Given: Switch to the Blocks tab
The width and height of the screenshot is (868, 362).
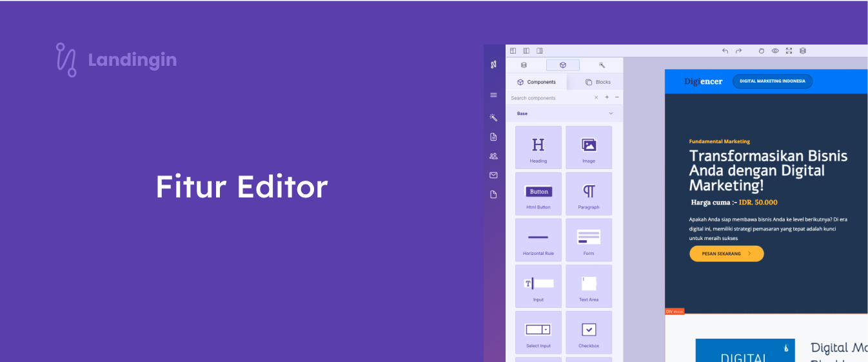Looking at the screenshot, I should coord(598,82).
